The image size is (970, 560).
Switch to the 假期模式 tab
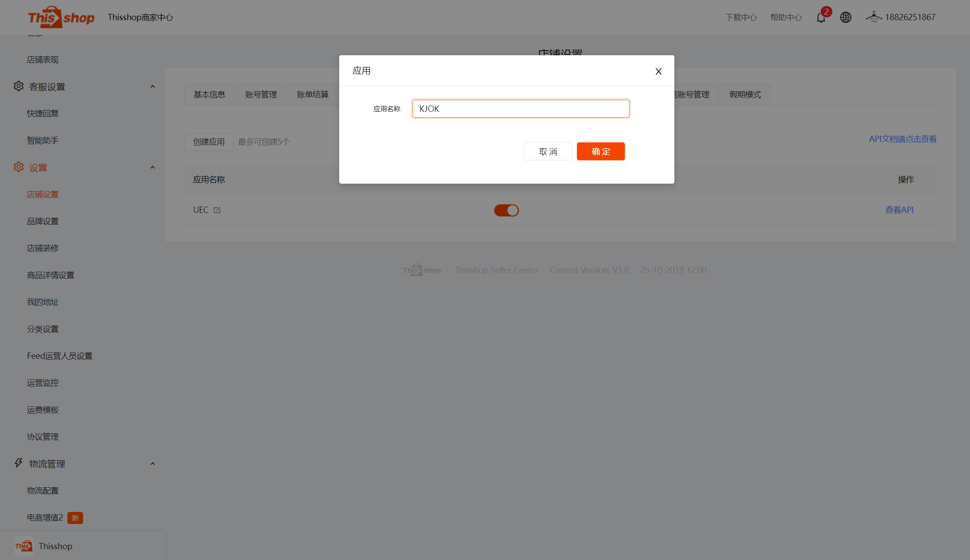click(x=745, y=95)
